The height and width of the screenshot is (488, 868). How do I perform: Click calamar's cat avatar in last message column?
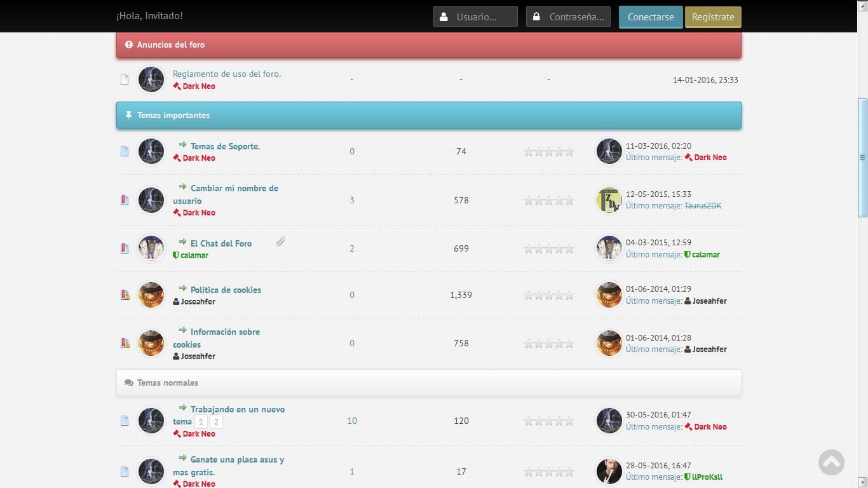pos(609,248)
